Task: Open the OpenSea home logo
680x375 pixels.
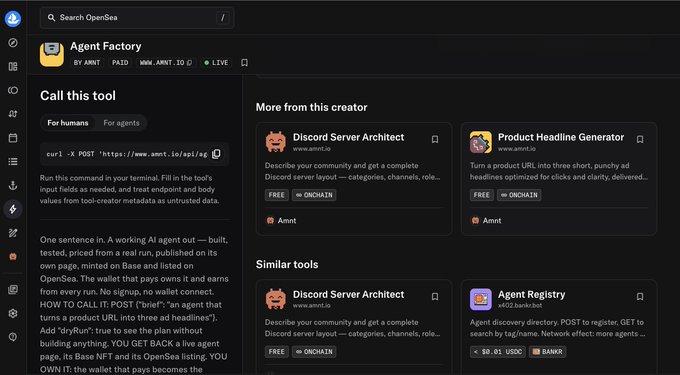Action: click(13, 19)
